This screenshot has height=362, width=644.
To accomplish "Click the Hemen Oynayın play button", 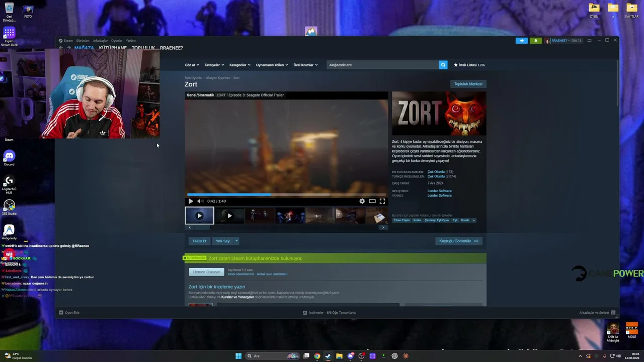I will (x=206, y=272).
